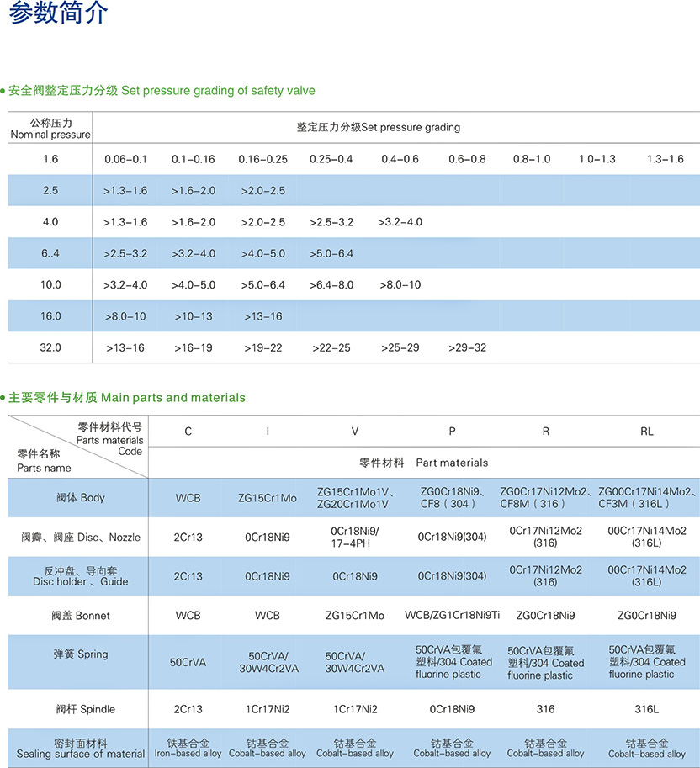The height and width of the screenshot is (768, 700).
Task: Click >2.0–2.5 in the 2.5 row
Action: point(262,191)
